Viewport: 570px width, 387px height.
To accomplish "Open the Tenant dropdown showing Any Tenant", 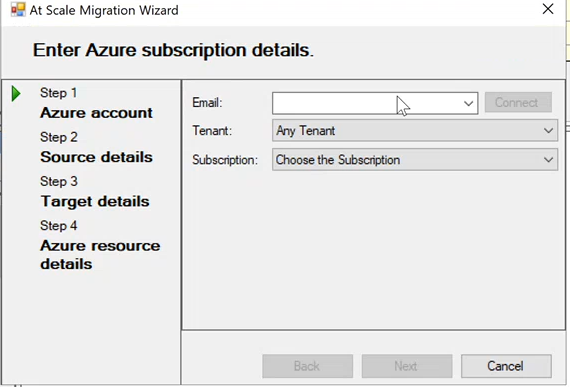I will [x=415, y=130].
